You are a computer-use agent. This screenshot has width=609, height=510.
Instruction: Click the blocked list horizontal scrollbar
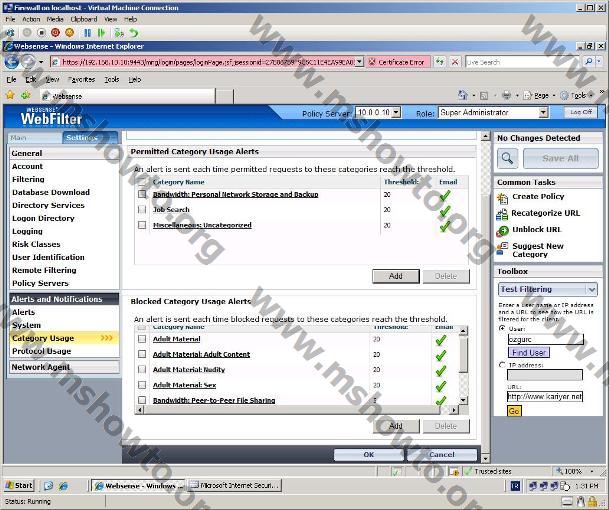[294, 410]
